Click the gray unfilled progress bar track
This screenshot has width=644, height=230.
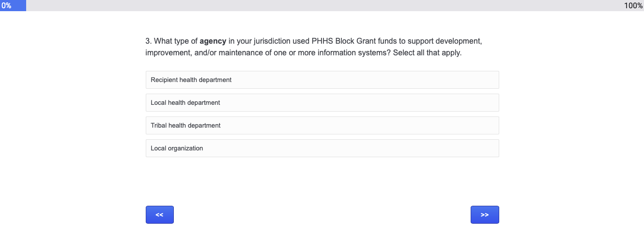(320, 5)
